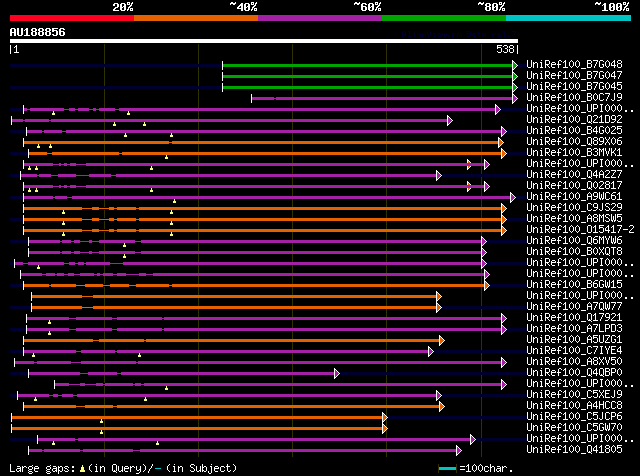Click the end arrowhead of the B6GW15 alignment
The width and height of the screenshot is (640, 476).
pos(487,285)
